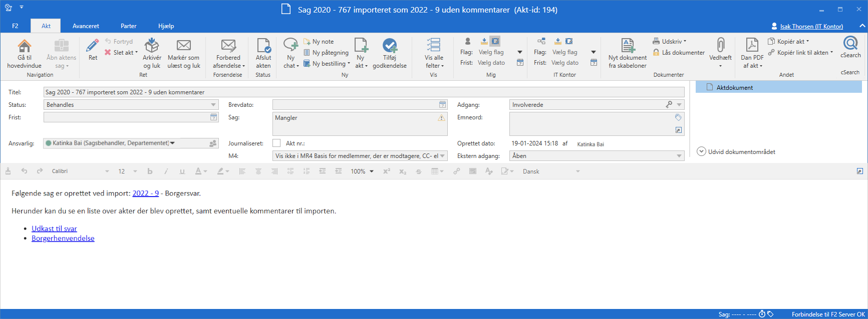
Task: Click Nyt dokument fra skabeloner icon
Action: [x=628, y=47]
